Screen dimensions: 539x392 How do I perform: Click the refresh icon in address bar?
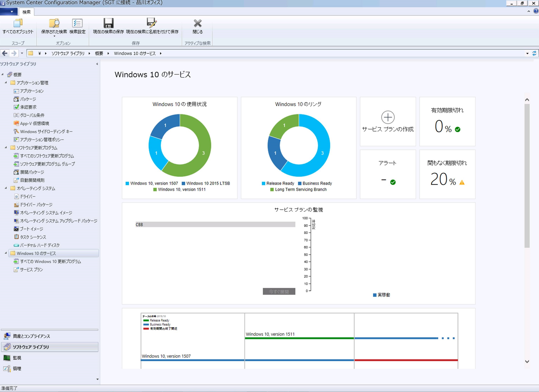click(x=534, y=53)
